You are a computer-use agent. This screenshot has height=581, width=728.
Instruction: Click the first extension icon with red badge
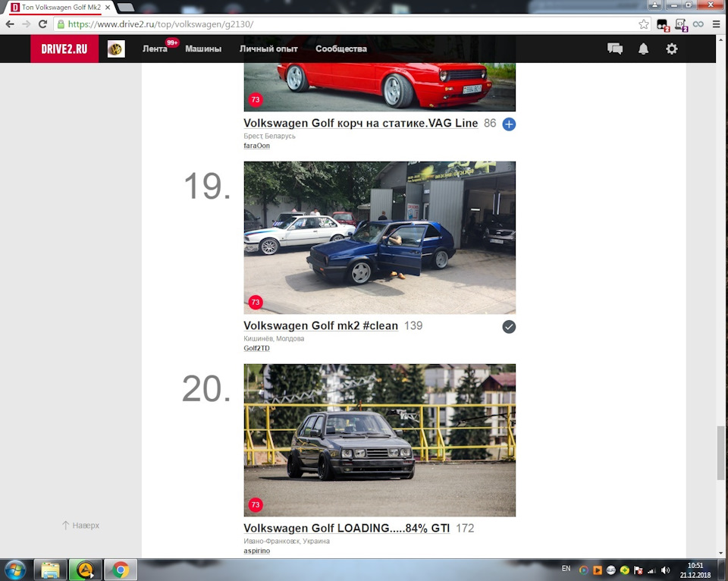click(663, 24)
